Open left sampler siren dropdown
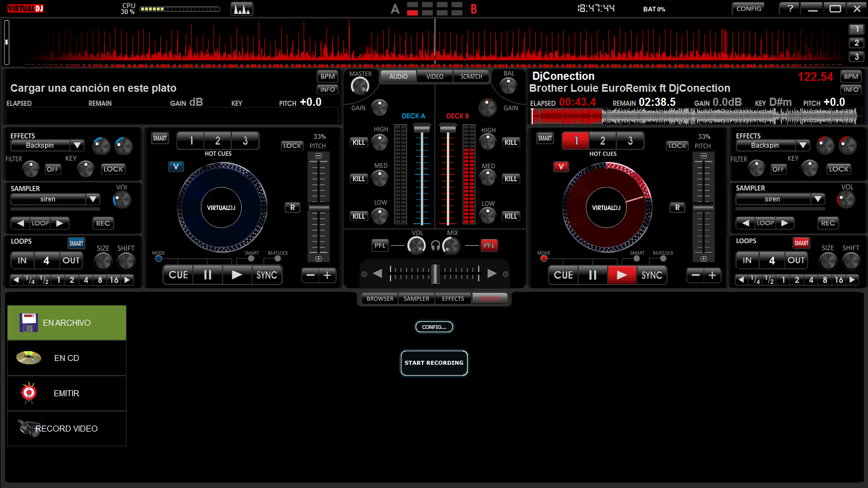868x488 pixels. pos(93,199)
